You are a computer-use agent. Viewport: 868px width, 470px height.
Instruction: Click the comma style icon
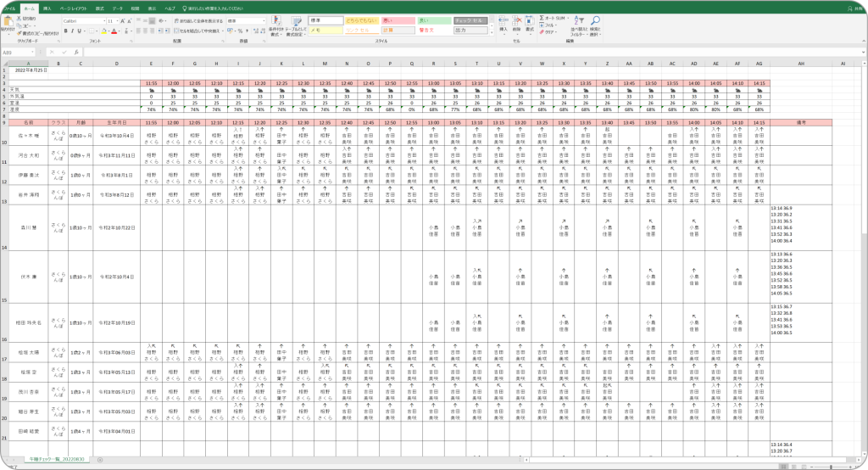(247, 31)
